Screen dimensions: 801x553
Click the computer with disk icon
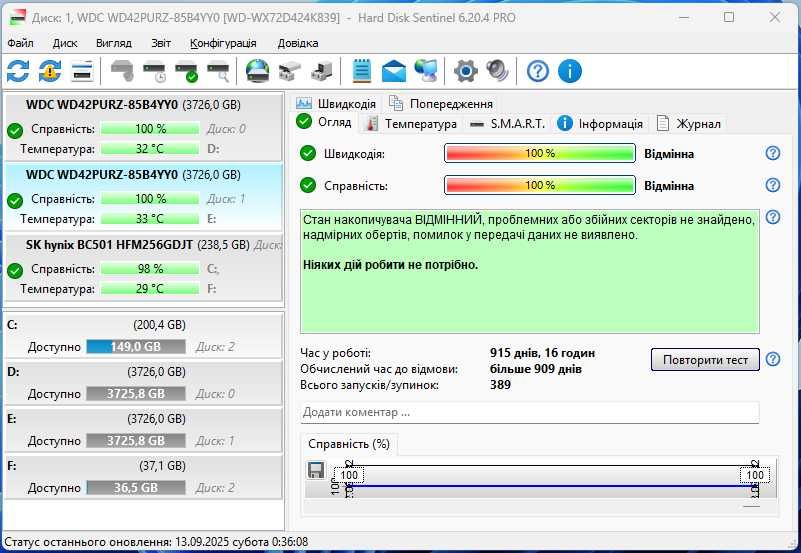(x=322, y=71)
